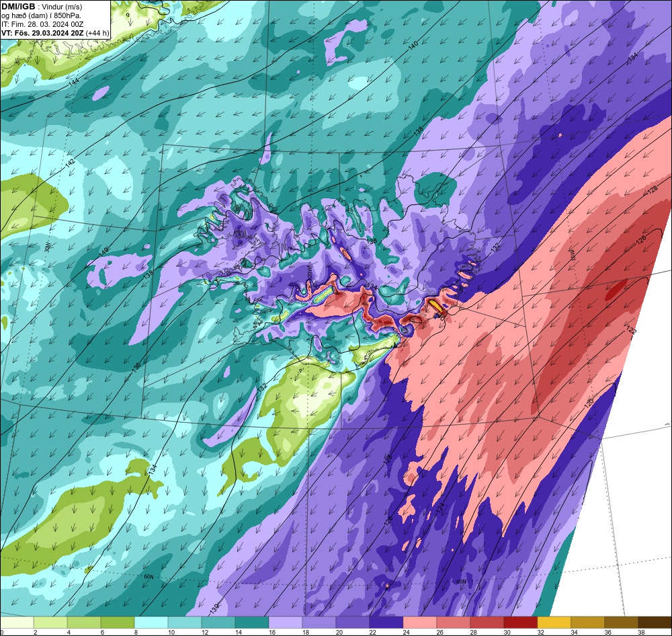
Task: Click the legend value label 10
Action: (171, 632)
